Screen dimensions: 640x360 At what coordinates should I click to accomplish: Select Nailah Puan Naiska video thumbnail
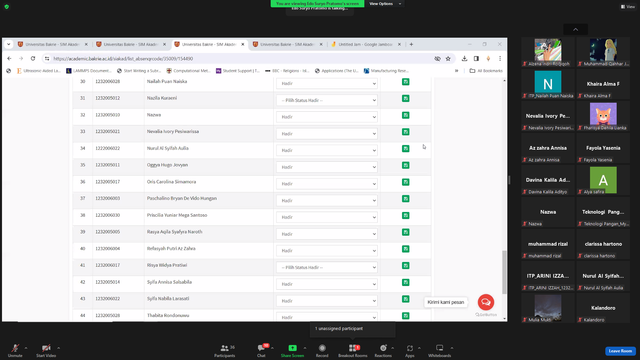[548, 84]
